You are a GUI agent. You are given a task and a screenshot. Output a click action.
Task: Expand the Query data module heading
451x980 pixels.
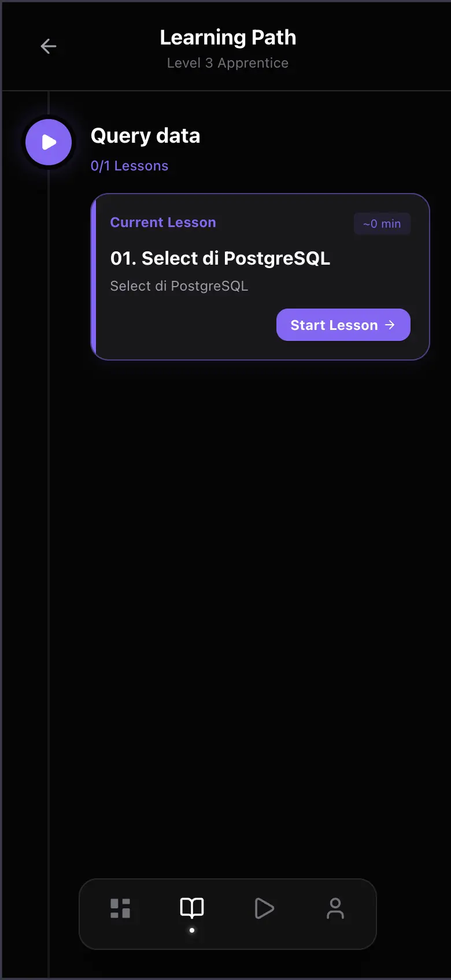click(146, 136)
